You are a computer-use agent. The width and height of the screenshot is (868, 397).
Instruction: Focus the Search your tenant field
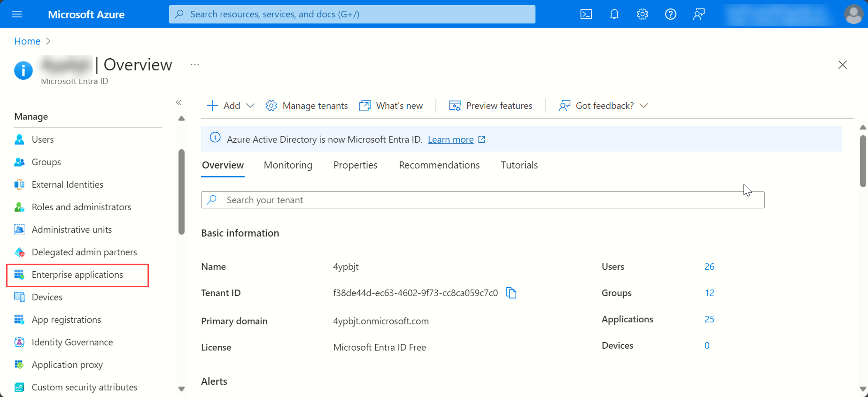483,200
